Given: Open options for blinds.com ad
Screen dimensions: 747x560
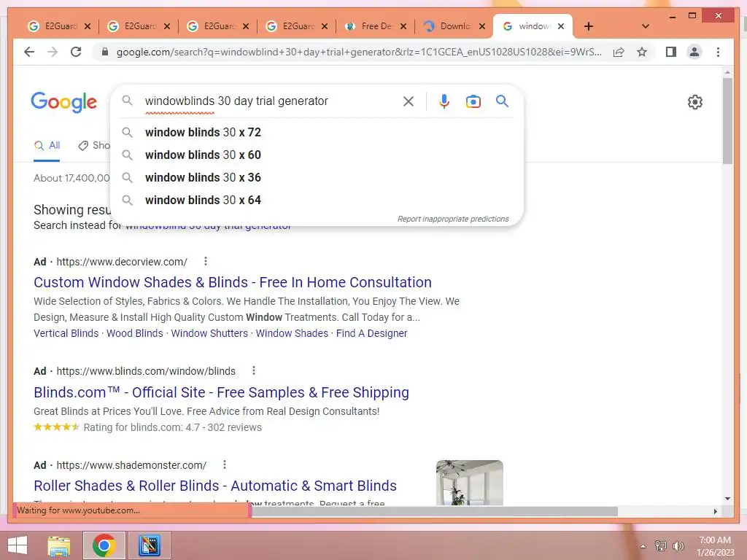Looking at the screenshot, I should pos(253,370).
